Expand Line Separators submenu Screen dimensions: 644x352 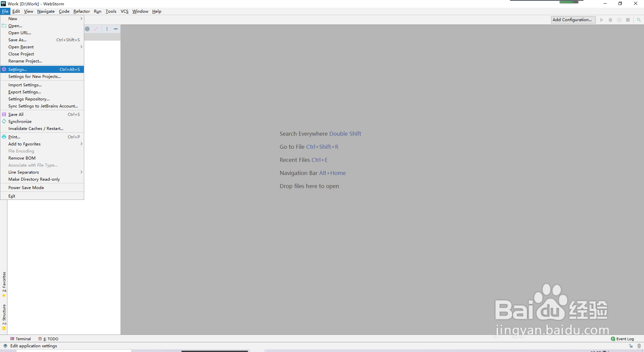[42, 172]
